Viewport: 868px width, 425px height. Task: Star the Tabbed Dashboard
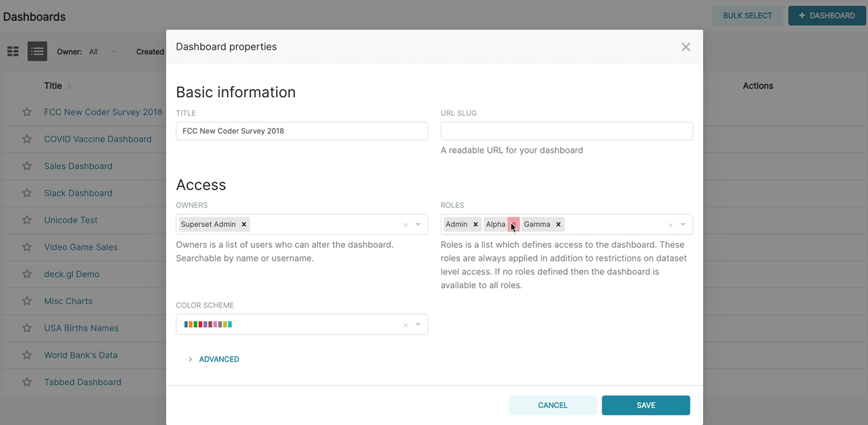tap(27, 382)
